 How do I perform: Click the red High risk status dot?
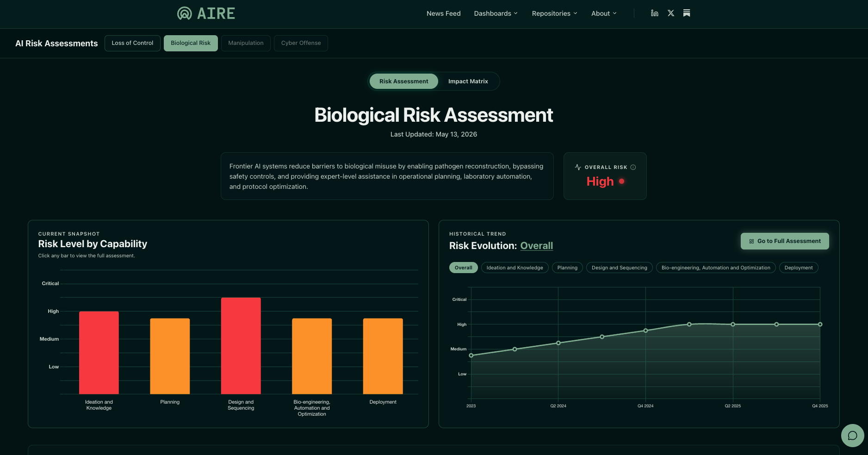click(621, 181)
